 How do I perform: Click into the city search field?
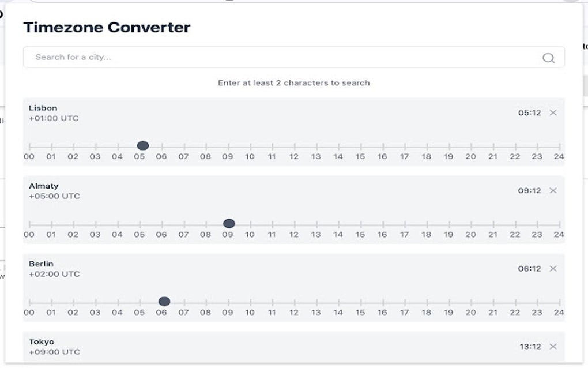click(231, 57)
